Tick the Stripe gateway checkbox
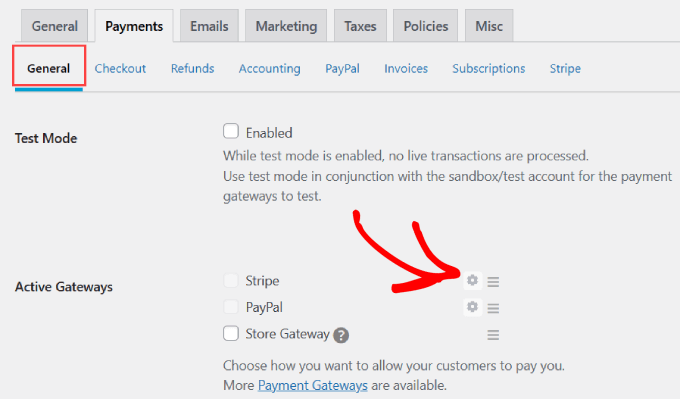The width and height of the screenshot is (680, 399). coord(231,280)
